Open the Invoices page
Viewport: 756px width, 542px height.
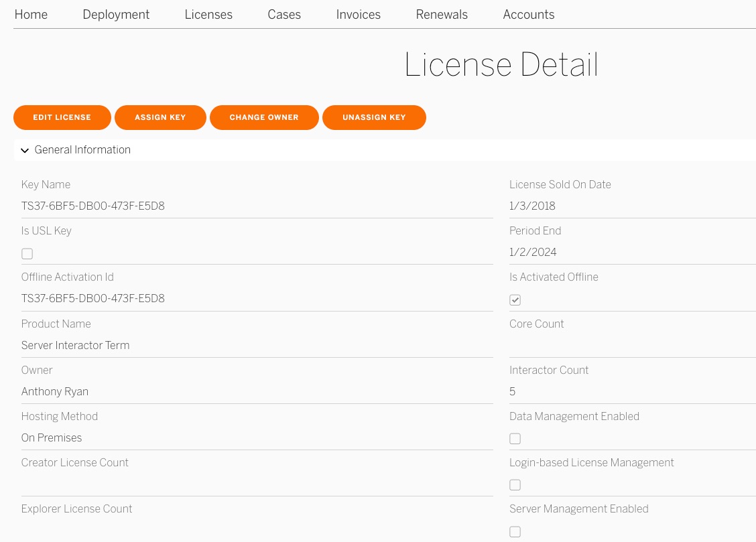coord(358,14)
